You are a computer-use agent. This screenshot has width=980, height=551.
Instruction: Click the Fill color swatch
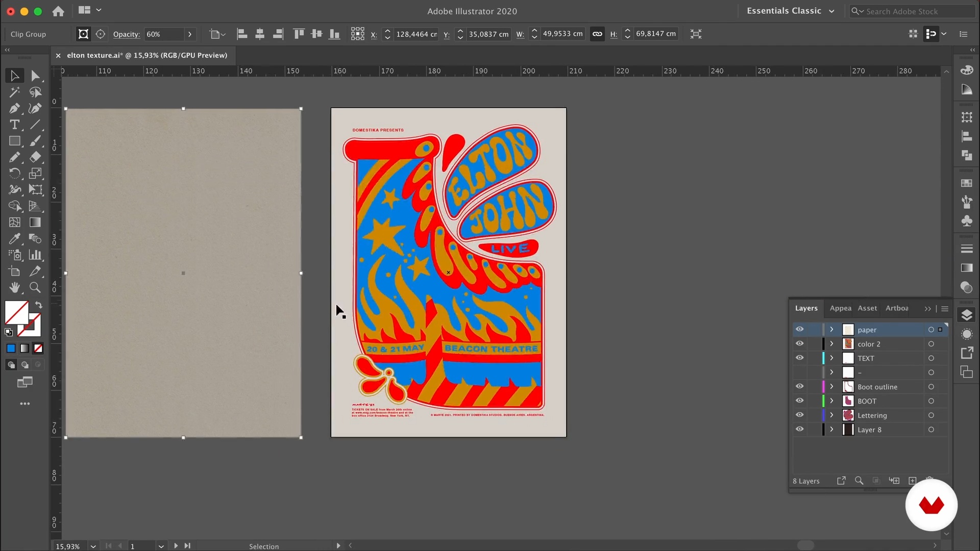coord(16,313)
